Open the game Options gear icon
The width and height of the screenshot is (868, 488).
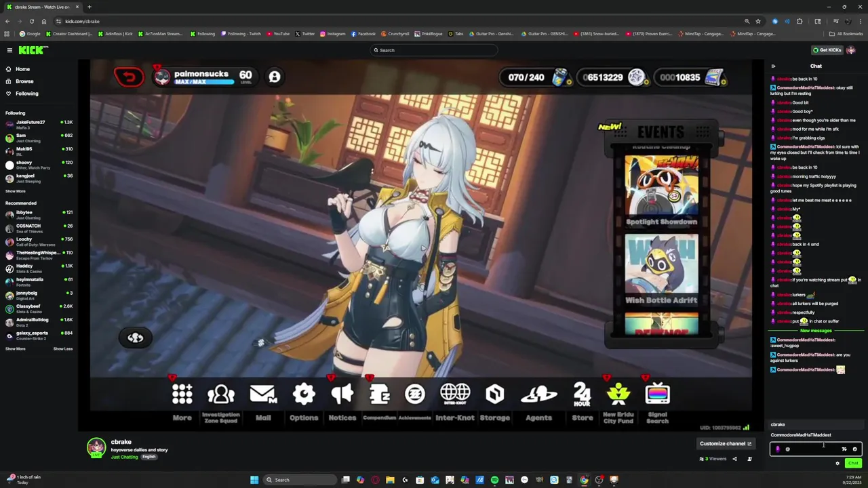(304, 394)
